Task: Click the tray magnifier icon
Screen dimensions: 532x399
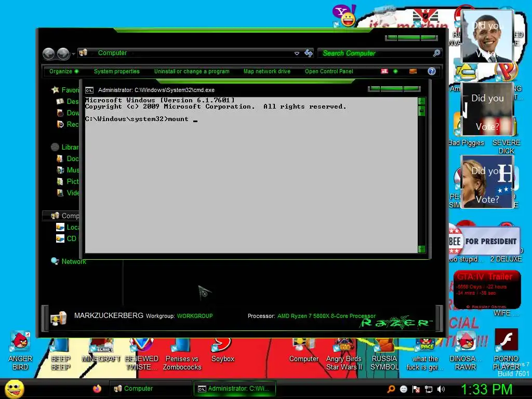Action: tap(391, 389)
